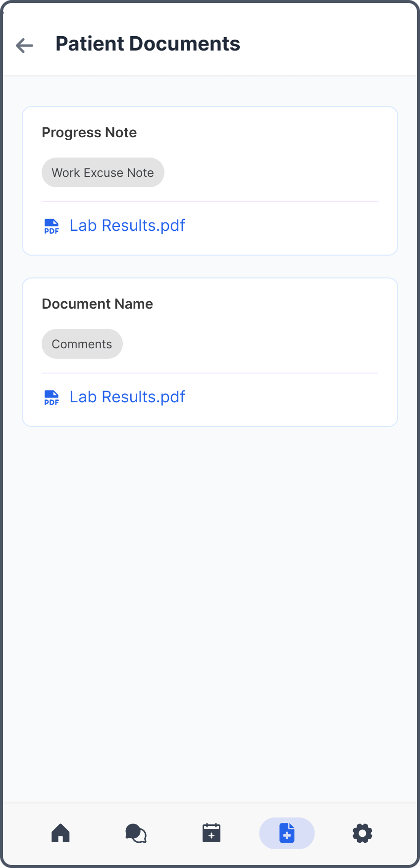The image size is (420, 868).
Task: Expand the Document Name card
Action: [x=210, y=352]
